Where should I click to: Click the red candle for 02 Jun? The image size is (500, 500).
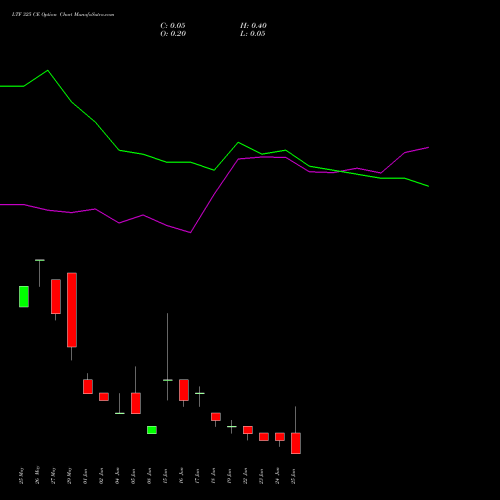tap(104, 397)
